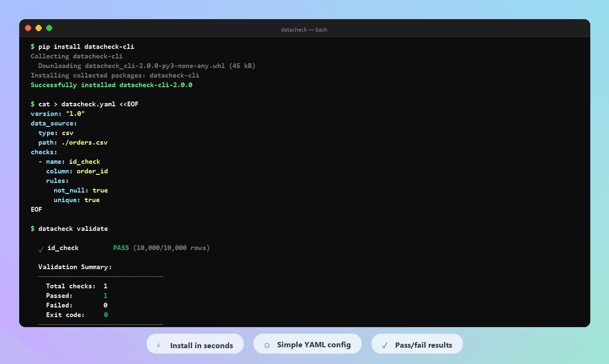Select the Successfully installed message line
This screenshot has width=609, height=364.
point(111,85)
